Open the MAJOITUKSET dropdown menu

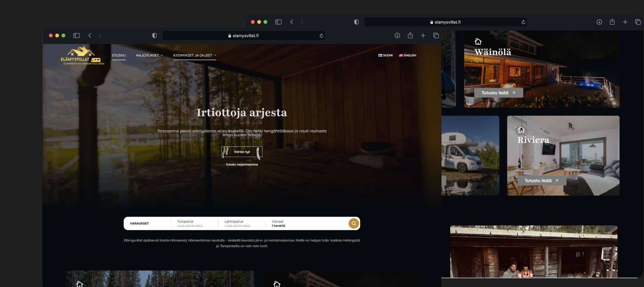pos(148,55)
